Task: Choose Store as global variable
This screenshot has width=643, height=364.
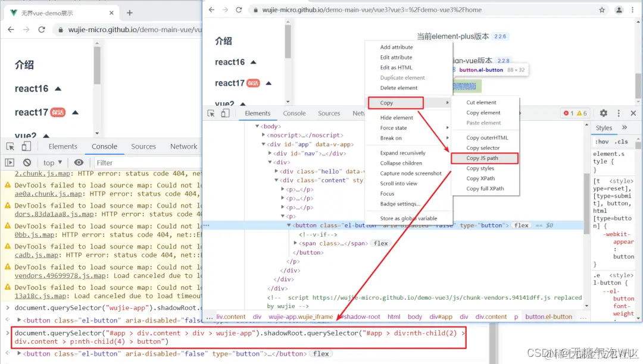Action: click(x=408, y=218)
